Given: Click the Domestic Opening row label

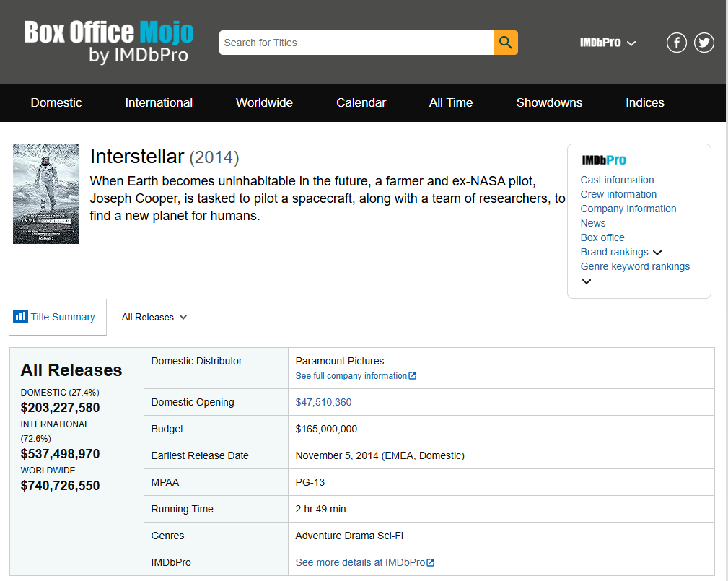Looking at the screenshot, I should 193,402.
